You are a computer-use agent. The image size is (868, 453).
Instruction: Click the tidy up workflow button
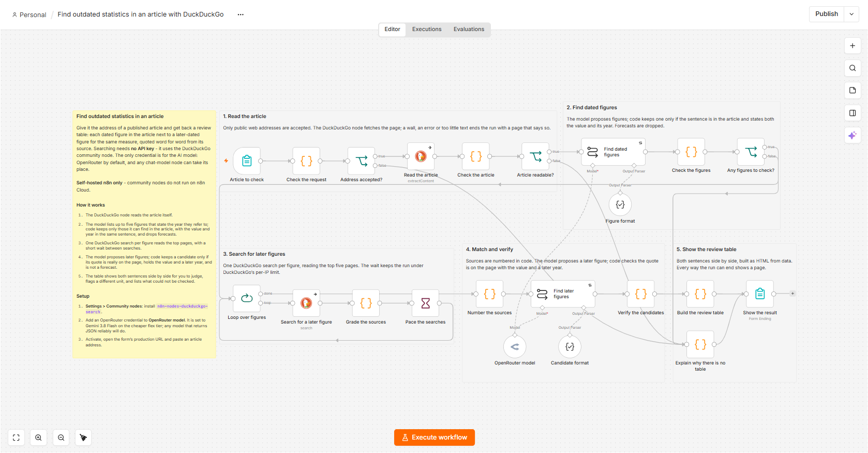pos(83,437)
